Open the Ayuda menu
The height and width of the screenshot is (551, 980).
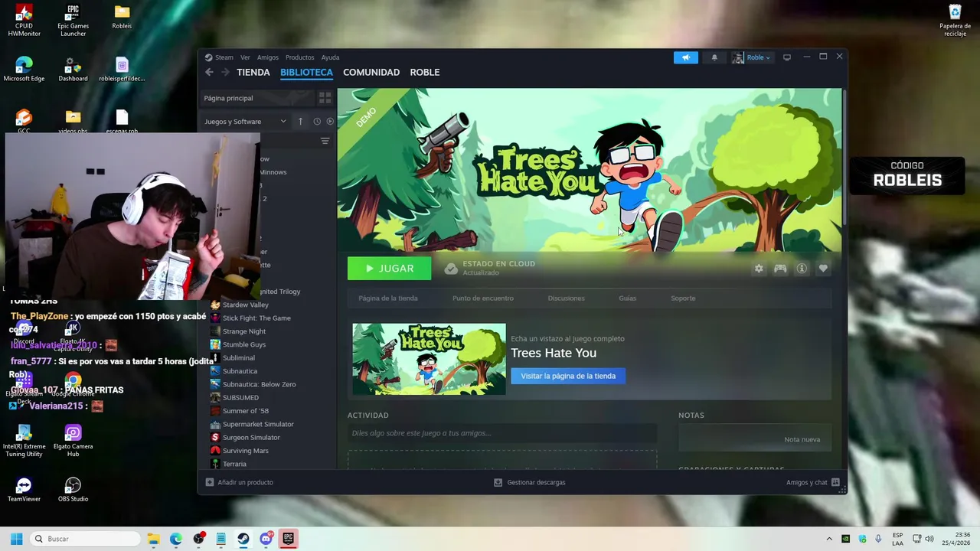point(330,57)
